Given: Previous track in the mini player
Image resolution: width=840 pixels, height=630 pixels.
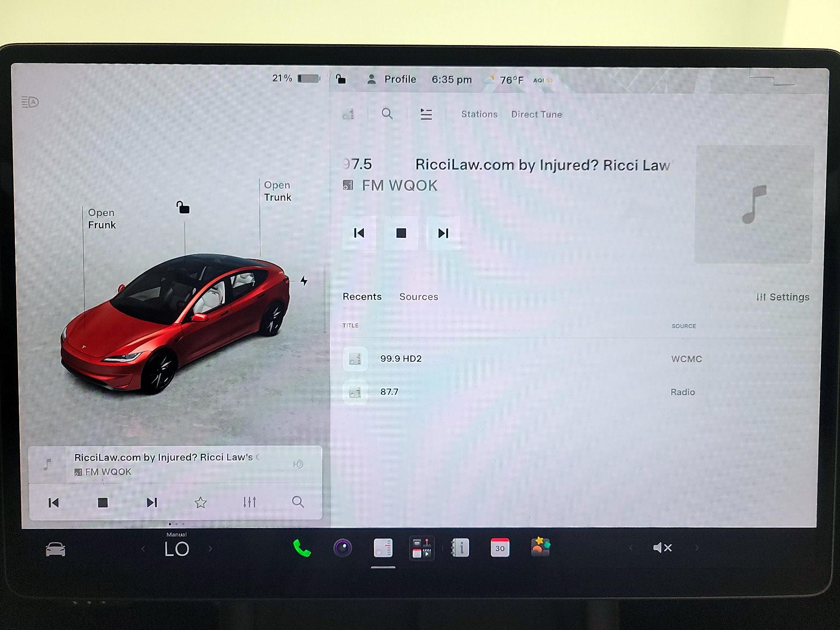Looking at the screenshot, I should pos(53,503).
